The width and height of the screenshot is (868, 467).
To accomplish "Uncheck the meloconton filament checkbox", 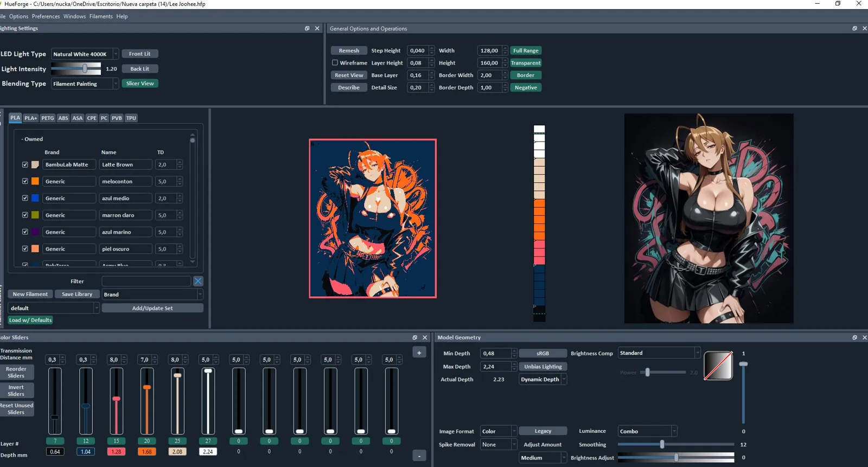I will point(25,181).
